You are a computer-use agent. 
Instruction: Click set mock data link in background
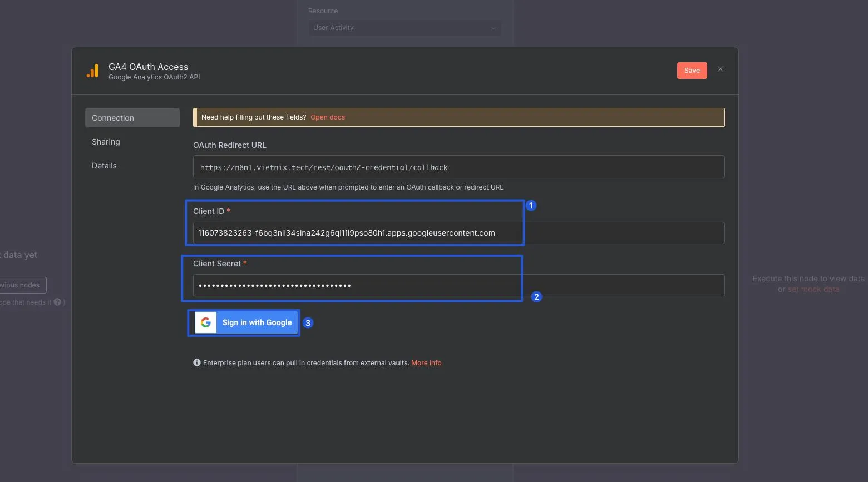pos(813,289)
